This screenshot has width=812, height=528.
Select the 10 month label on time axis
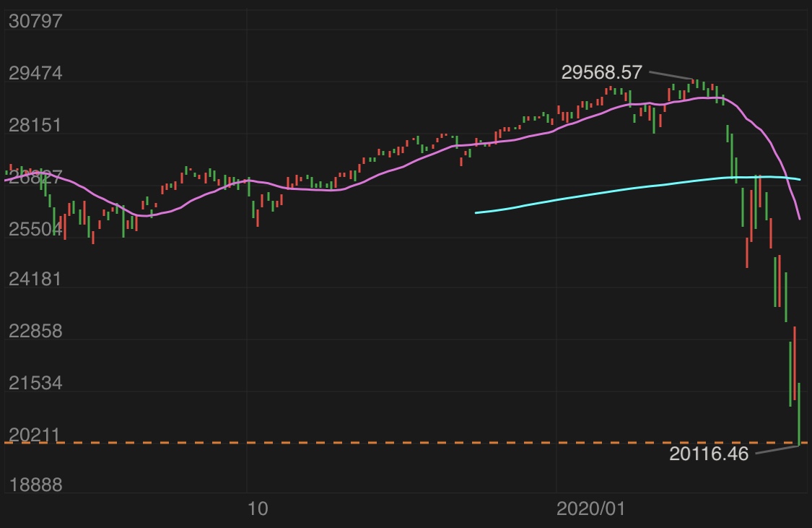(x=257, y=508)
